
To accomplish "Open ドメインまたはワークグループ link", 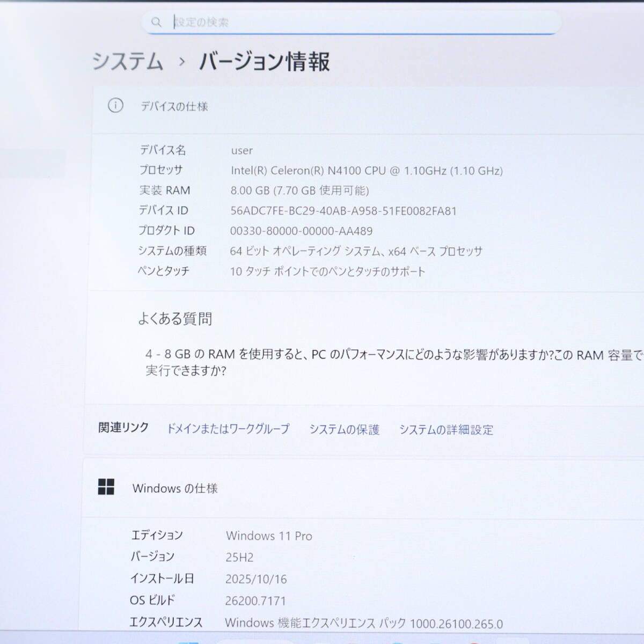I will pyautogui.click(x=228, y=429).
